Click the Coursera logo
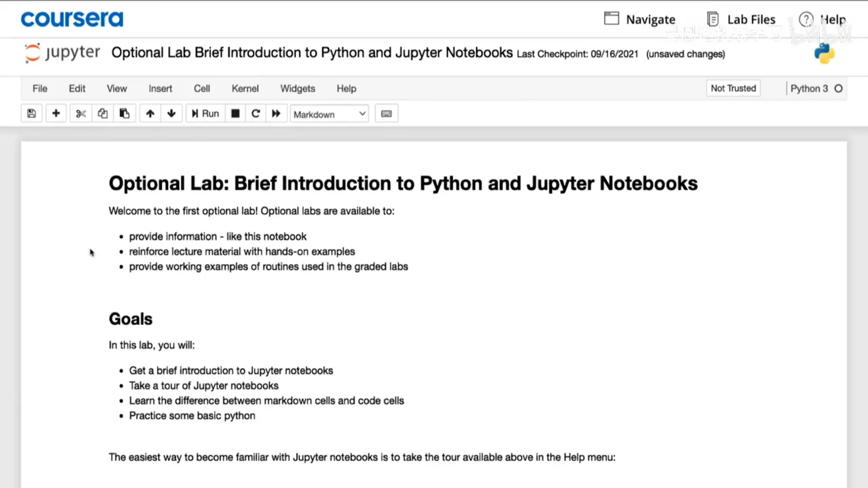Image resolution: width=868 pixels, height=488 pixels. (72, 19)
